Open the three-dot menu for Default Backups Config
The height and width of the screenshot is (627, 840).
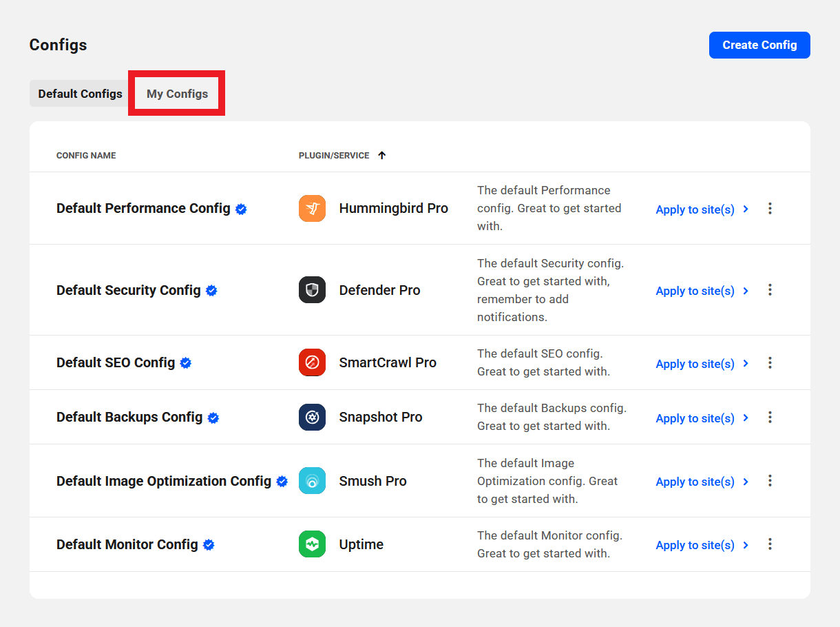770,417
